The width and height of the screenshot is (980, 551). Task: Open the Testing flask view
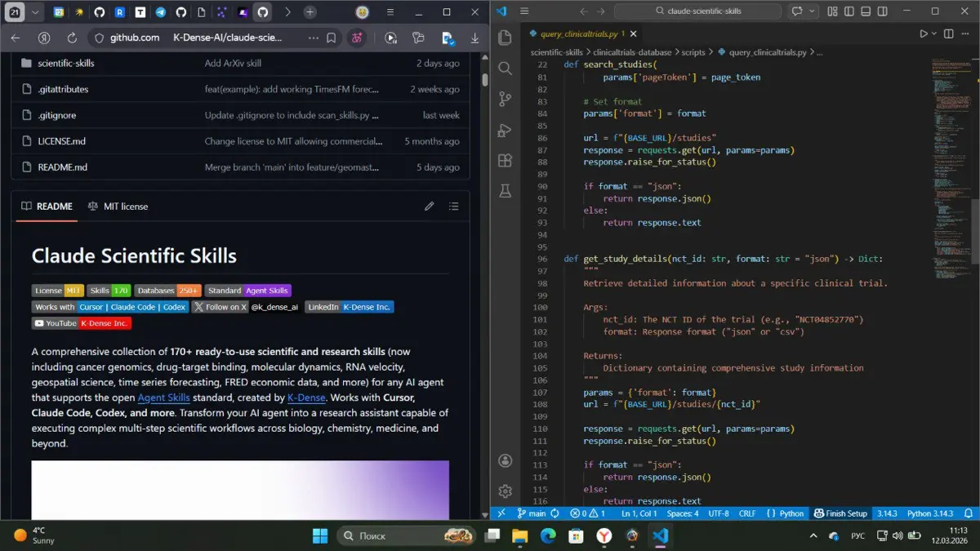(x=505, y=191)
